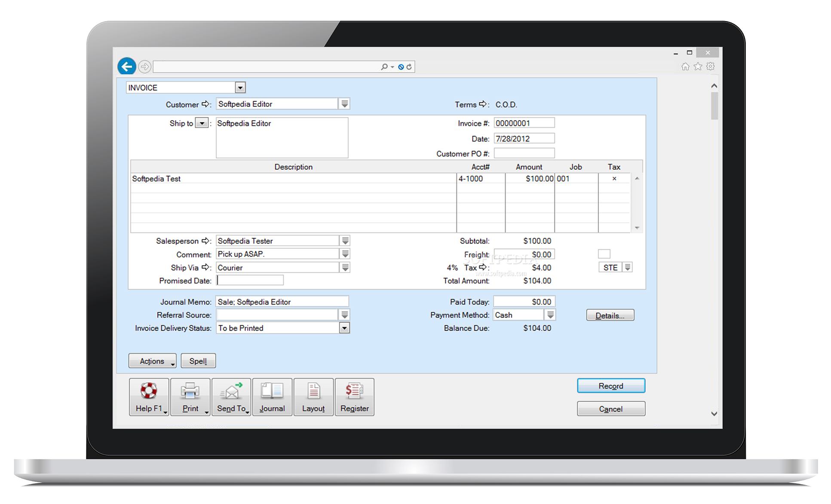Click the Print printer icon
Screen dimensions: 831x504
point(190,391)
